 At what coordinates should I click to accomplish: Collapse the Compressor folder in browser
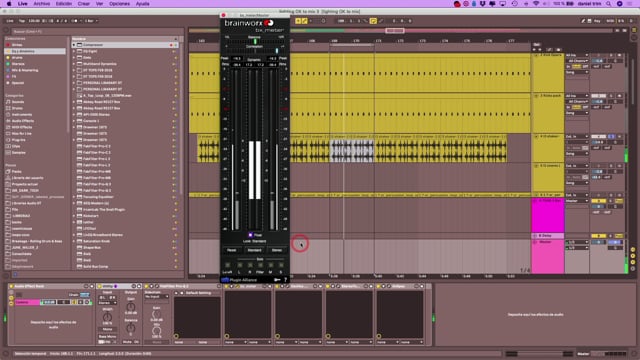pos(74,45)
